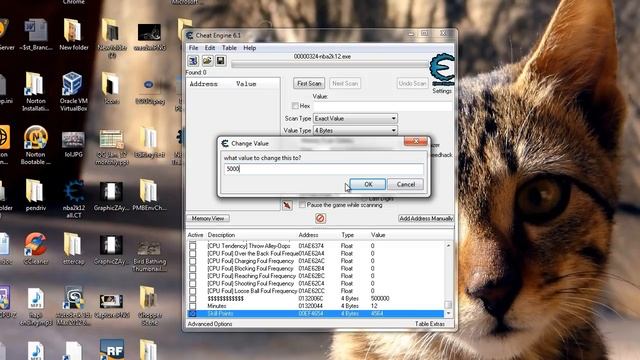640x360 pixels.
Task: Click the Type column header
Action: tap(347, 235)
